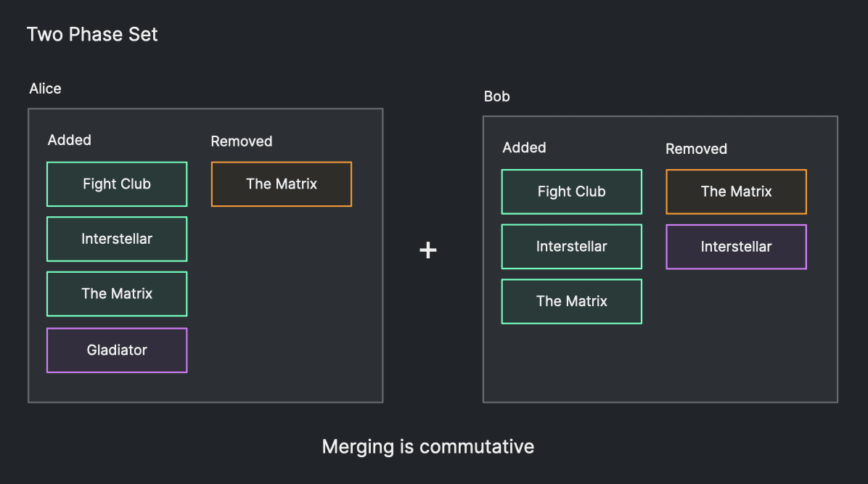Viewport: 868px width, 484px height.
Task: Click the Two Phase Set title
Action: point(92,34)
